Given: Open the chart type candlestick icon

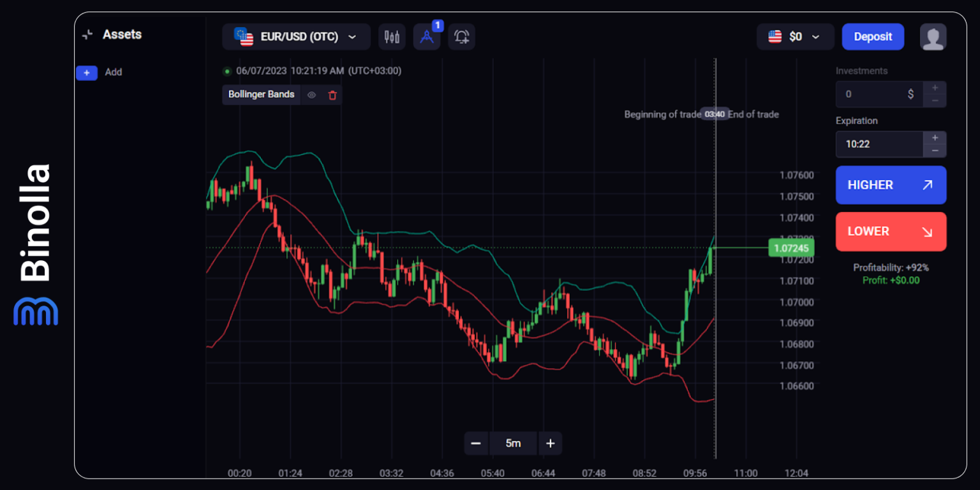Looking at the screenshot, I should [x=392, y=37].
